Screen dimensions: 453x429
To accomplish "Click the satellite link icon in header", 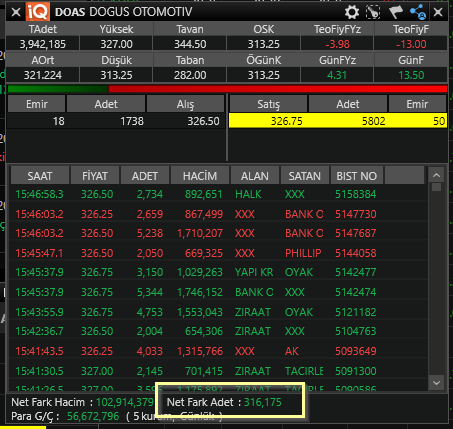I will click(373, 12).
